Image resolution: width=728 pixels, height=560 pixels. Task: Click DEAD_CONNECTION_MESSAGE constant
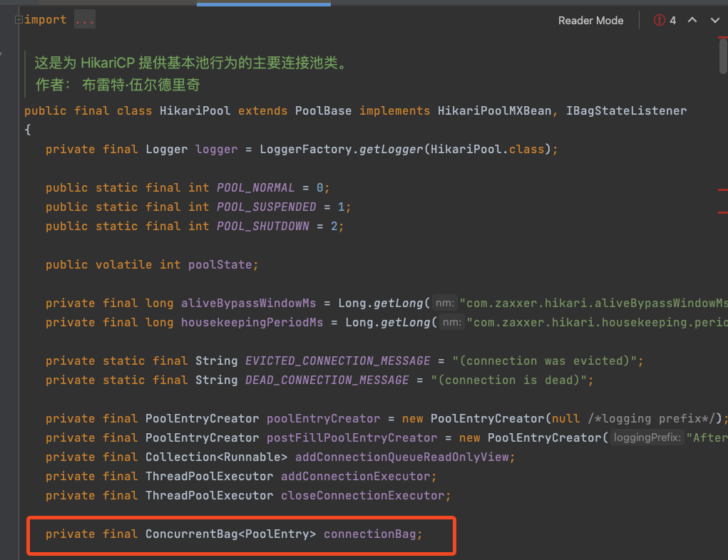(x=327, y=380)
